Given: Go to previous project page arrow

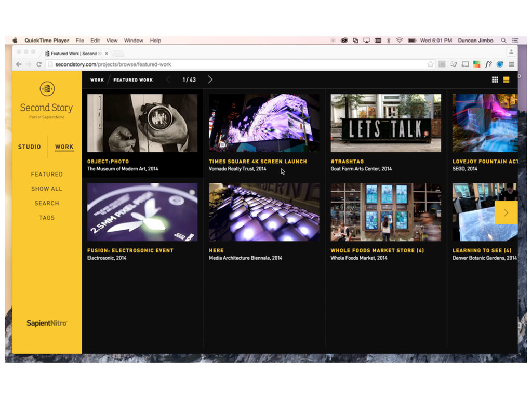Looking at the screenshot, I should (168, 79).
